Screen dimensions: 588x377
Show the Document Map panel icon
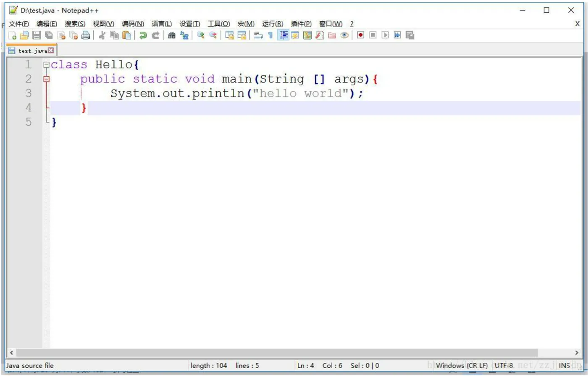(307, 35)
